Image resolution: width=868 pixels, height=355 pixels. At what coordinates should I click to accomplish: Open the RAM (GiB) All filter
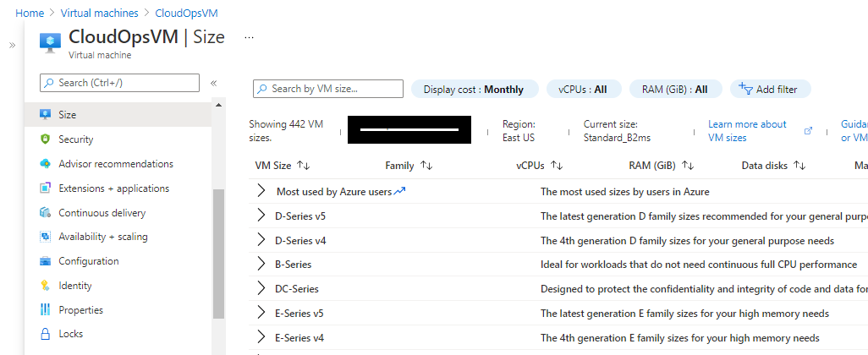675,89
